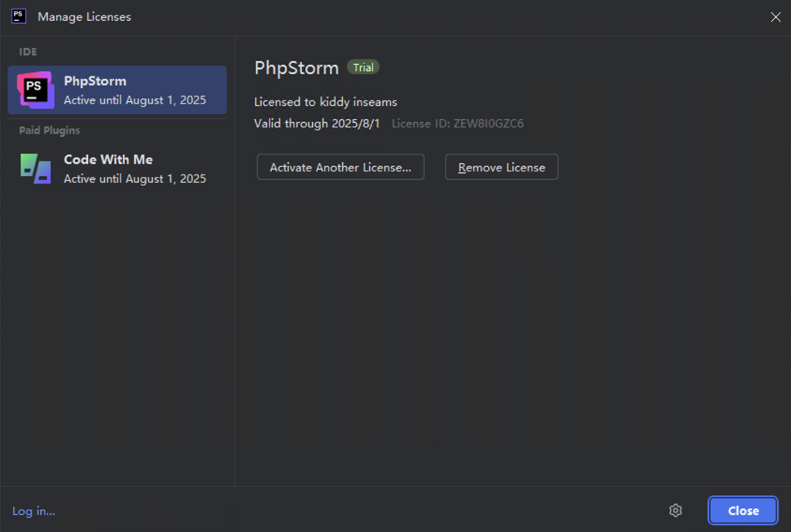Click the PS app icon in title bar

point(19,16)
